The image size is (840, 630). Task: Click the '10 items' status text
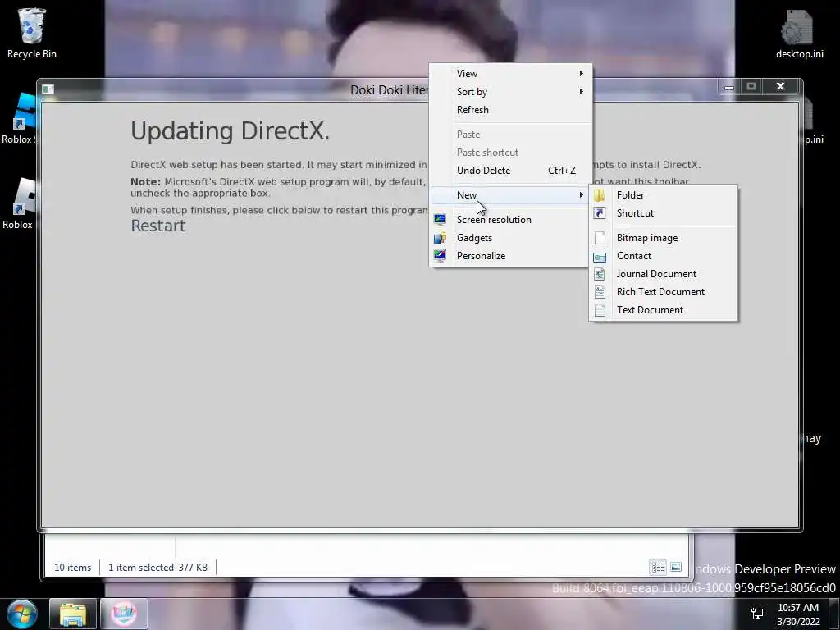tap(73, 568)
